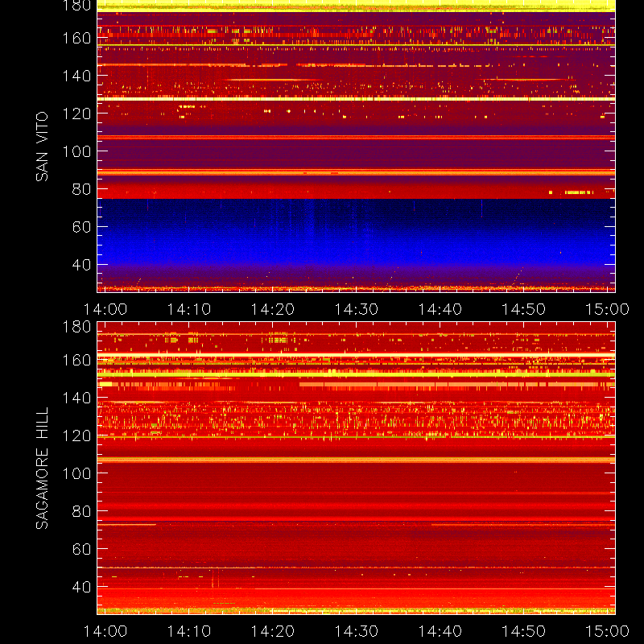Click 160 tick label on San Vito axis
Image resolution: width=644 pixels, height=644 pixels.
[x=76, y=38]
